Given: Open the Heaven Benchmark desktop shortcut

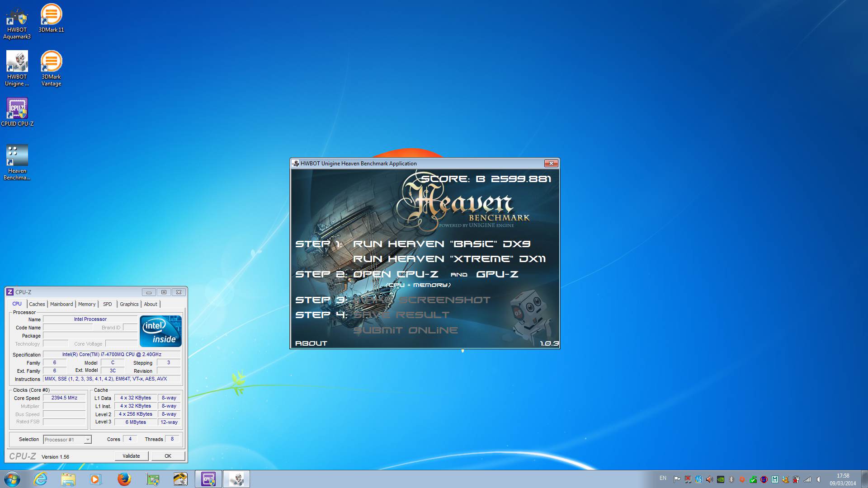Looking at the screenshot, I should coord(17,163).
